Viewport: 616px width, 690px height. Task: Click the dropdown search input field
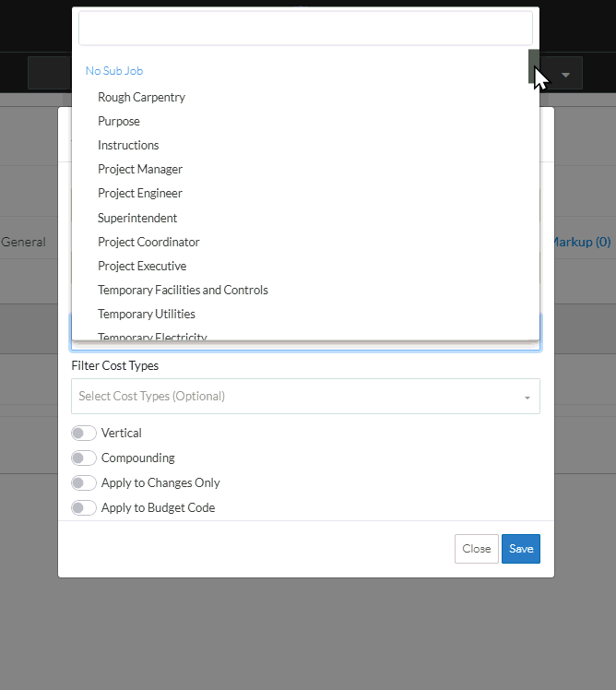(x=305, y=28)
